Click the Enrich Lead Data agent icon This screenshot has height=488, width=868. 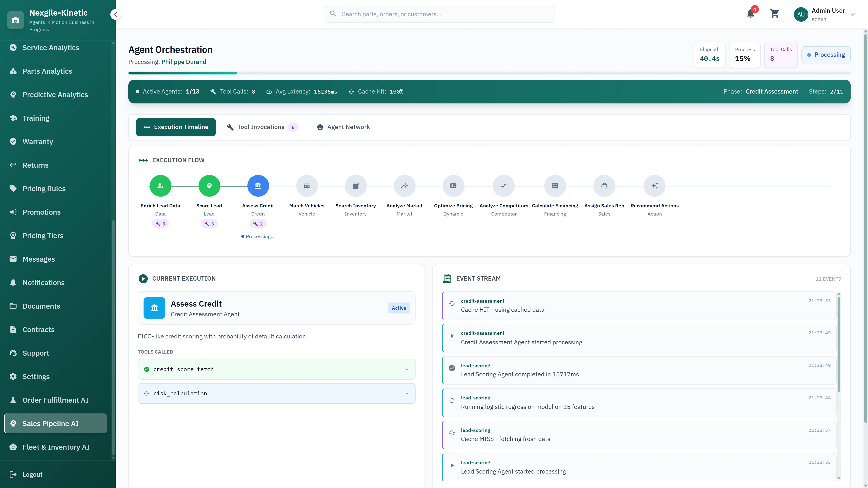(x=160, y=185)
